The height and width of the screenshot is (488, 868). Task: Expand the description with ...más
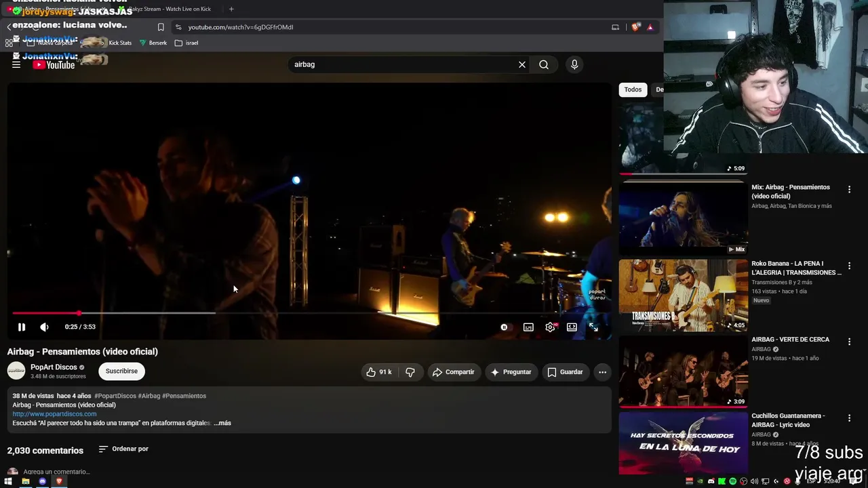pyautogui.click(x=222, y=423)
